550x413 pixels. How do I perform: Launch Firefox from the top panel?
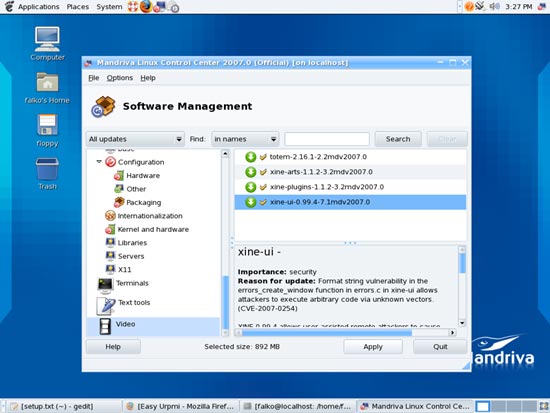click(146, 6)
